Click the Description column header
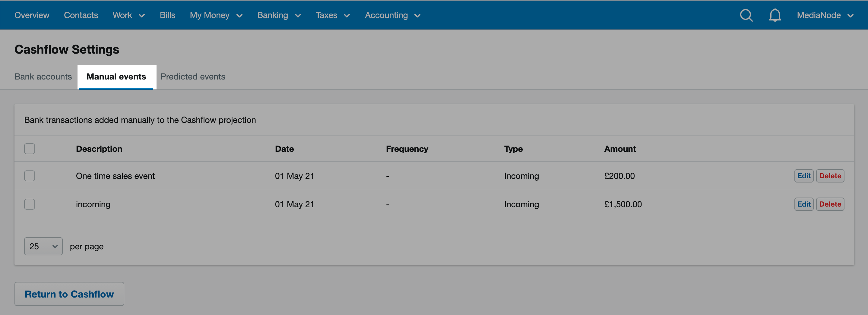 [99, 149]
